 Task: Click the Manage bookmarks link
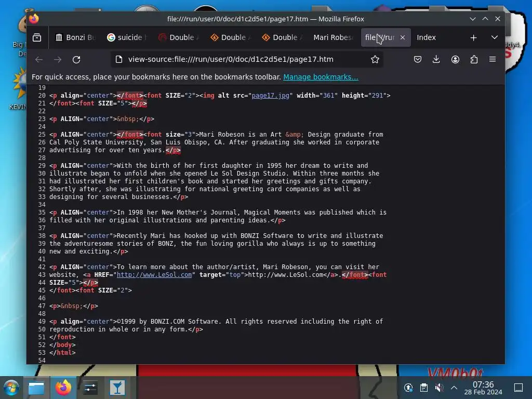321,77
